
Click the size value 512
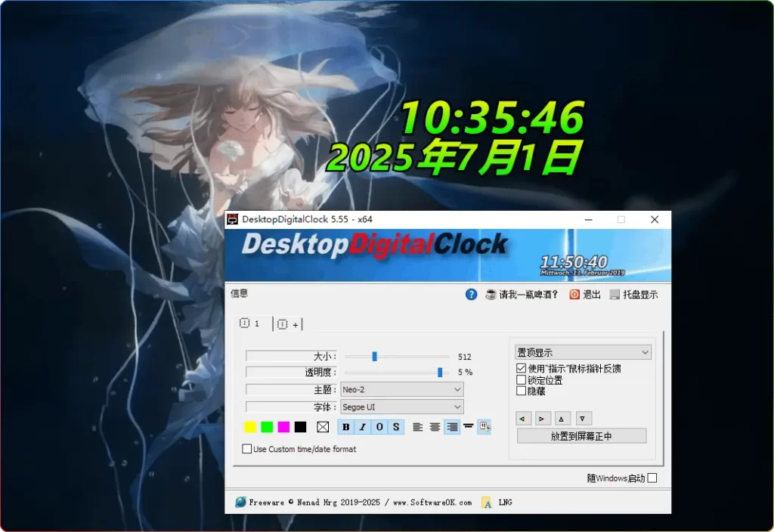[x=465, y=357]
